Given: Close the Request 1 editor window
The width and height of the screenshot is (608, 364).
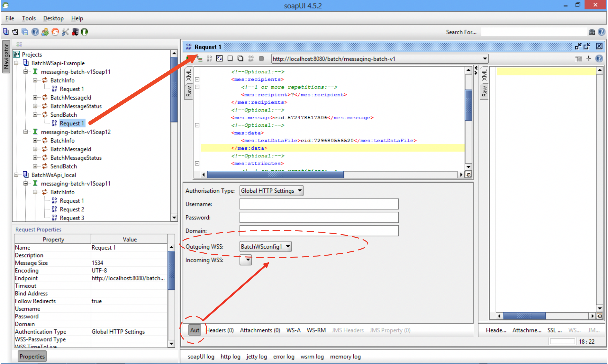Looking at the screenshot, I should tap(599, 46).
